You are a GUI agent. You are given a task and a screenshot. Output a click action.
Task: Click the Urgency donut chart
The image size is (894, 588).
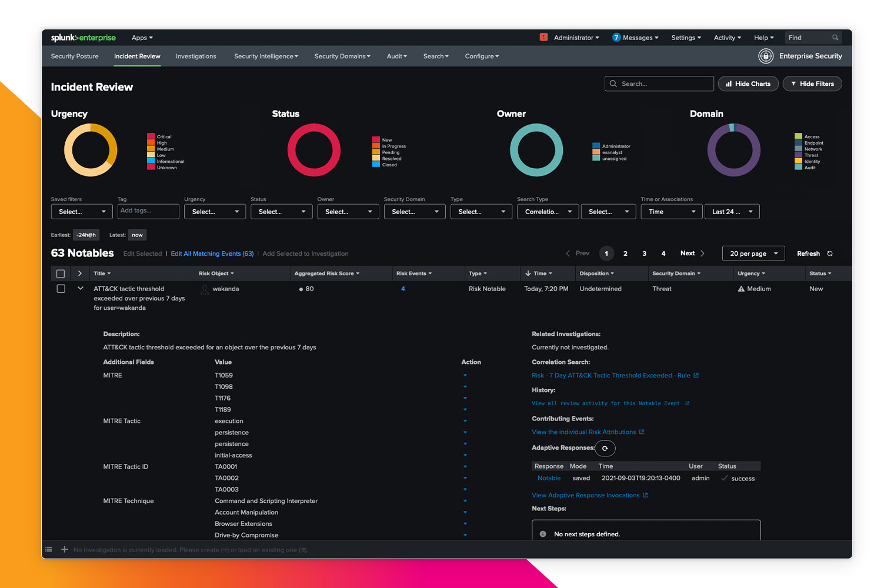(x=91, y=150)
